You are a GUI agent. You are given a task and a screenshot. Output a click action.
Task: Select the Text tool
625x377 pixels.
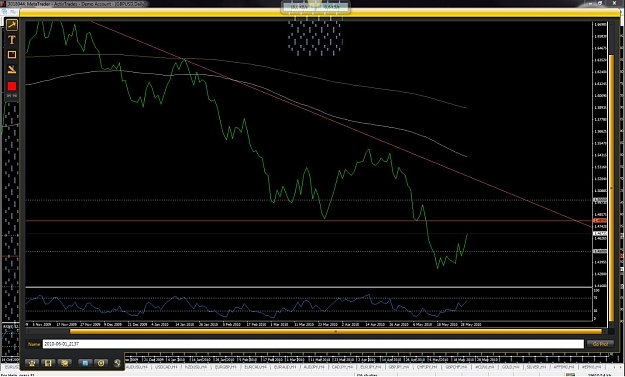click(x=12, y=40)
